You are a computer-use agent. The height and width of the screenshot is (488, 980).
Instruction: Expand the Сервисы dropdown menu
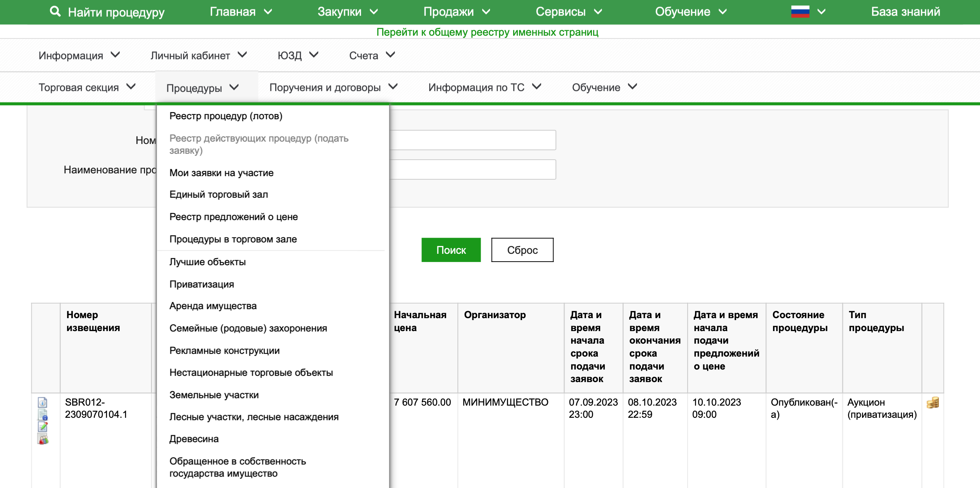[569, 12]
